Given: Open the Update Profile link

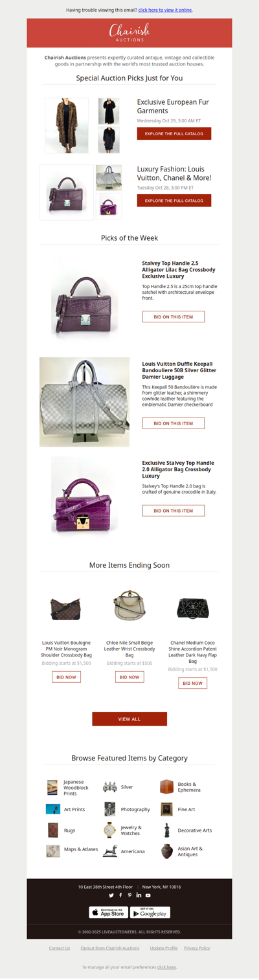Looking at the screenshot, I should point(164,948).
